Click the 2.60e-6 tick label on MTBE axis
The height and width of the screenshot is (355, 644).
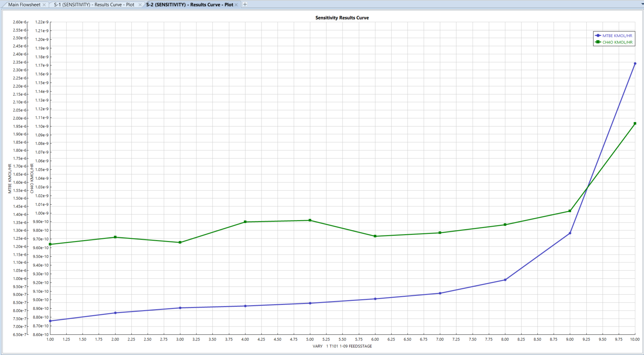point(20,22)
